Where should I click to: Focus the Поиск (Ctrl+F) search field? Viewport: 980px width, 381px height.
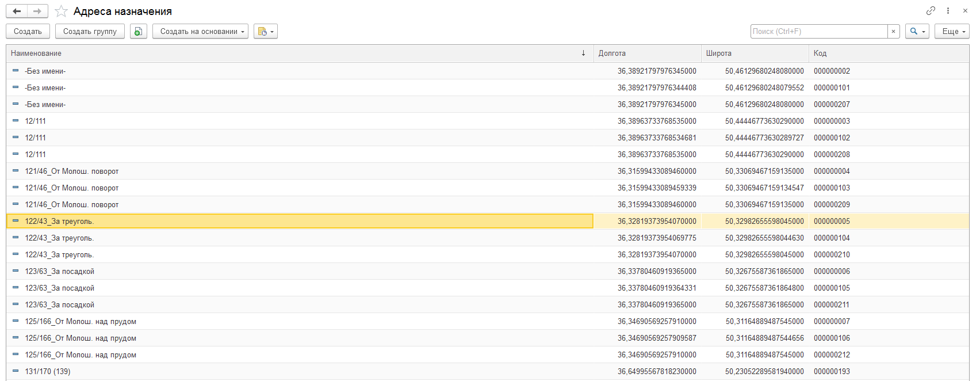click(818, 32)
